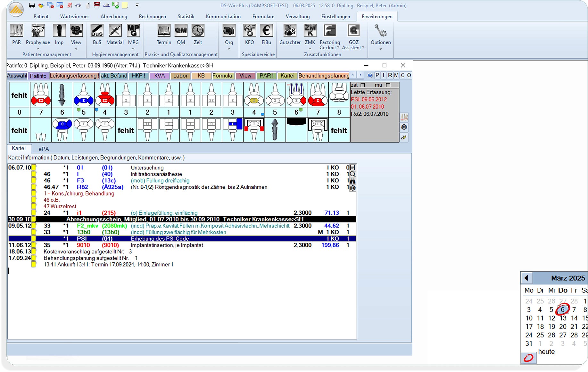Open the Statistik ribbon tab
The height and width of the screenshot is (372, 588).
186,16
